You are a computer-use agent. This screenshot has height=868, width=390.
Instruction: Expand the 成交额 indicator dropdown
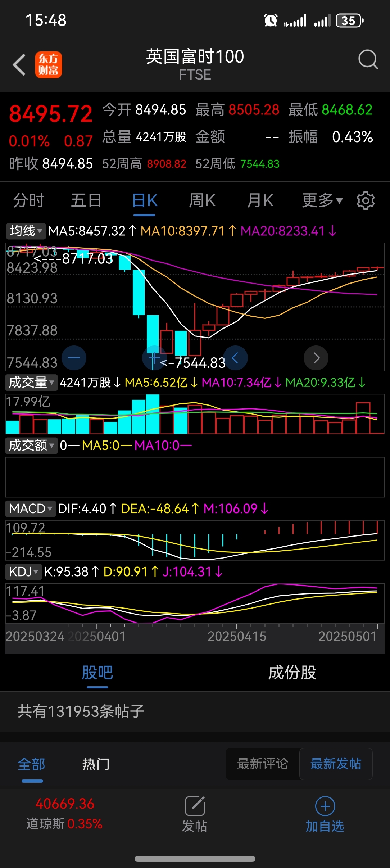click(x=31, y=446)
